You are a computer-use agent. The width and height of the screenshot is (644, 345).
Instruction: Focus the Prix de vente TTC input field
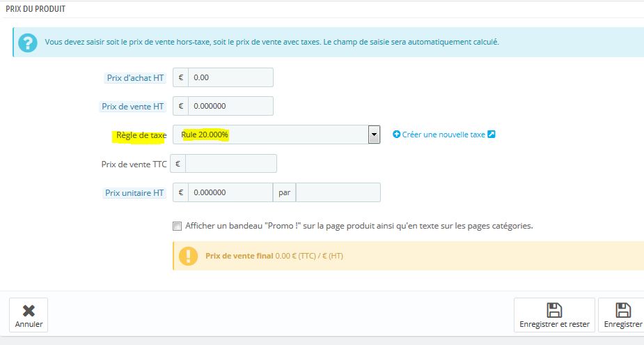click(231, 164)
